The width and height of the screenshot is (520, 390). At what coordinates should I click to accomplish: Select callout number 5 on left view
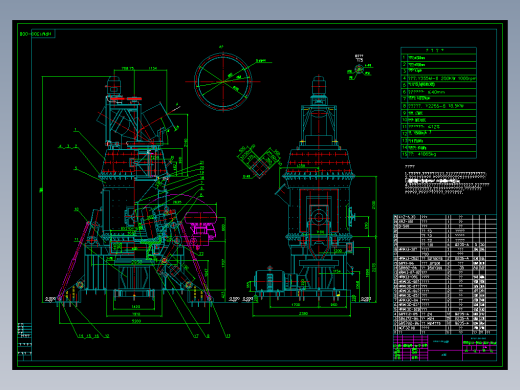(76, 168)
